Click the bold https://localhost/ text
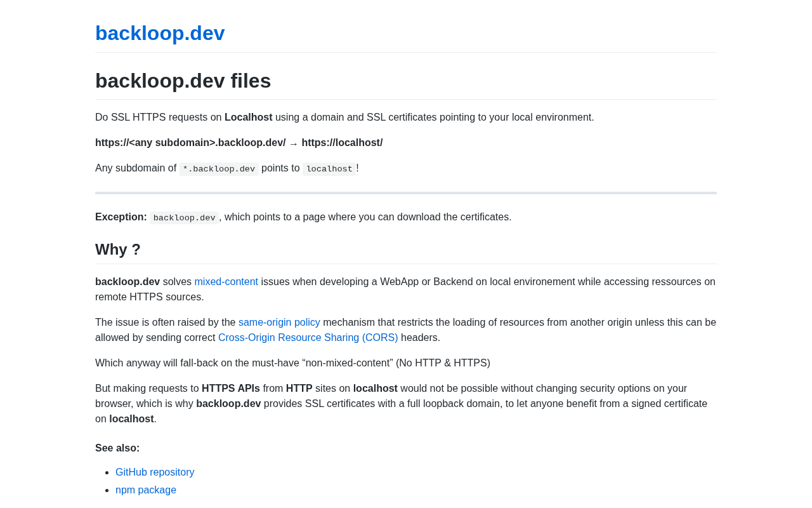 point(342,142)
